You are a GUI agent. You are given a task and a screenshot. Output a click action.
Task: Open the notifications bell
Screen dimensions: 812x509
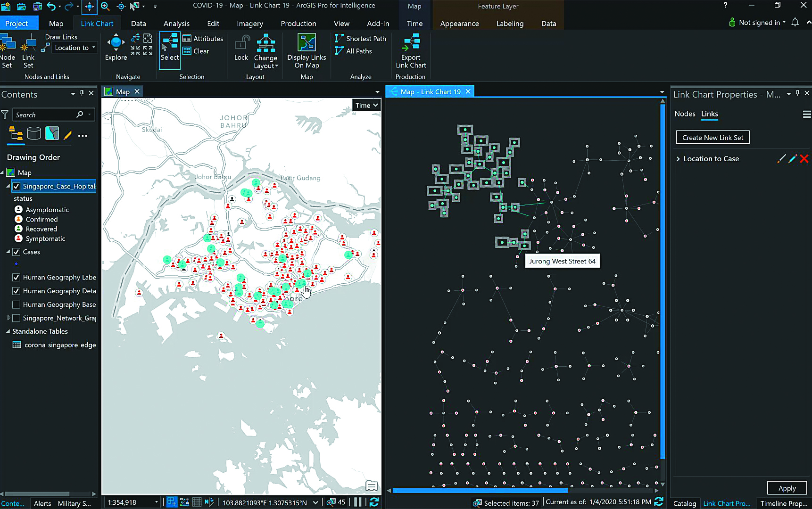click(x=795, y=22)
